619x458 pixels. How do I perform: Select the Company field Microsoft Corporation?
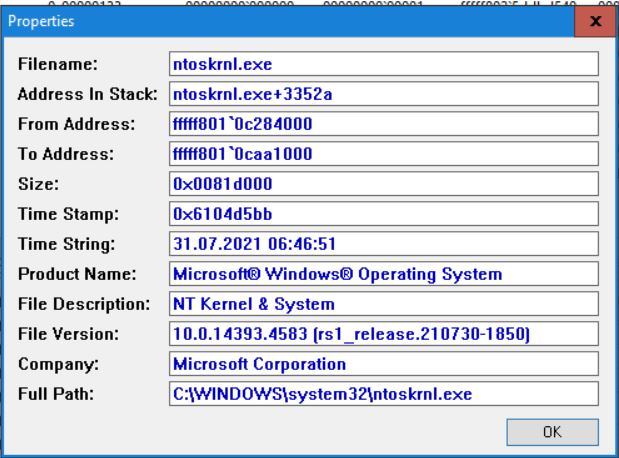384,364
